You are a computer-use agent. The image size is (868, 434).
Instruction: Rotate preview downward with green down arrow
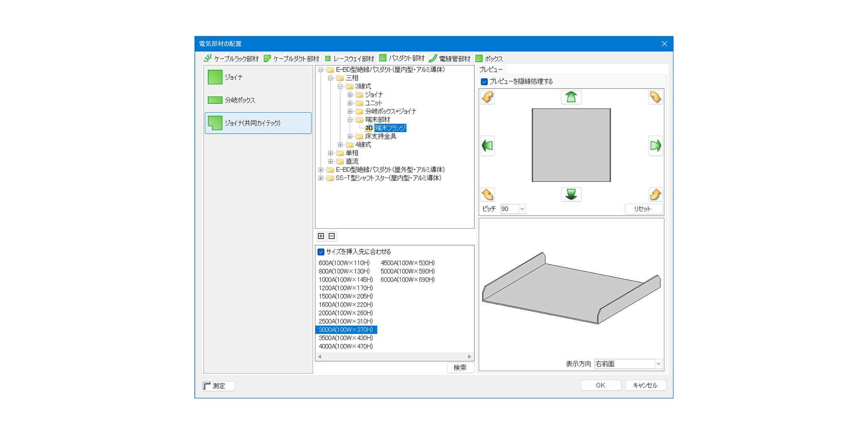point(571,194)
